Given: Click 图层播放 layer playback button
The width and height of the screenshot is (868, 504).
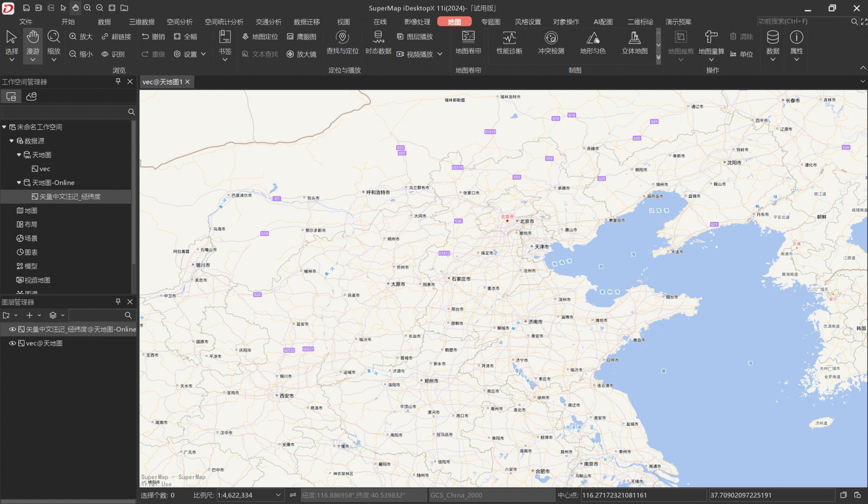Looking at the screenshot, I should pos(414,37).
